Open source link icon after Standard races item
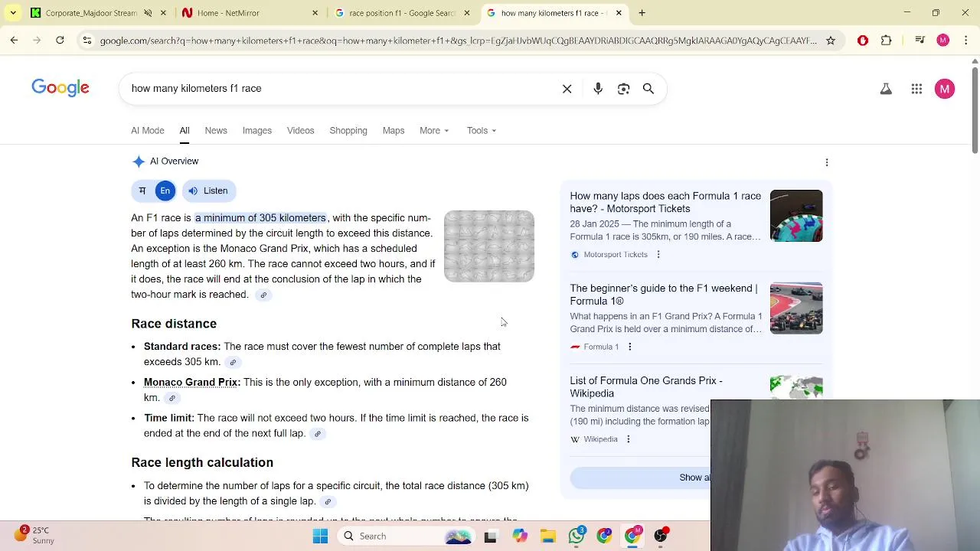The height and width of the screenshot is (551, 980). (x=233, y=363)
